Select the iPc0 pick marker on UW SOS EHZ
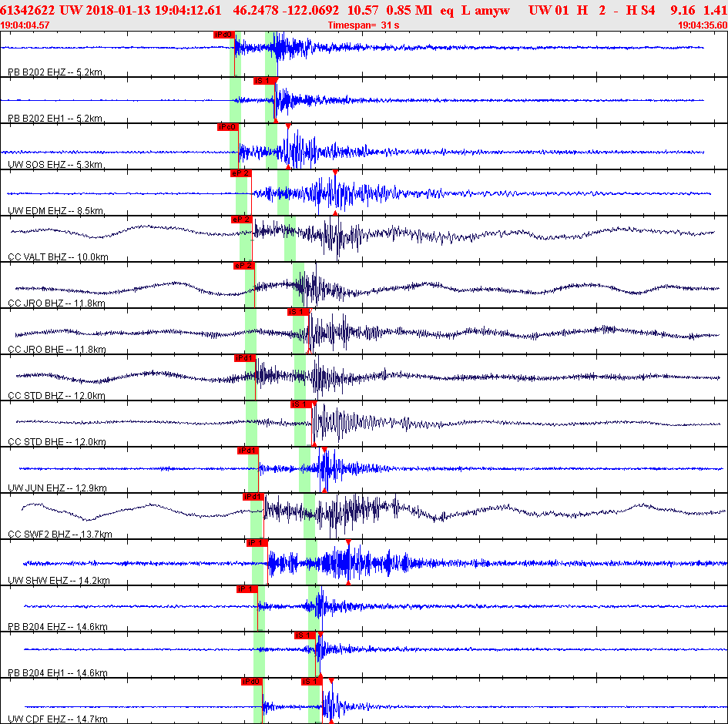Image resolution: width=728 pixels, height=724 pixels. (227, 127)
